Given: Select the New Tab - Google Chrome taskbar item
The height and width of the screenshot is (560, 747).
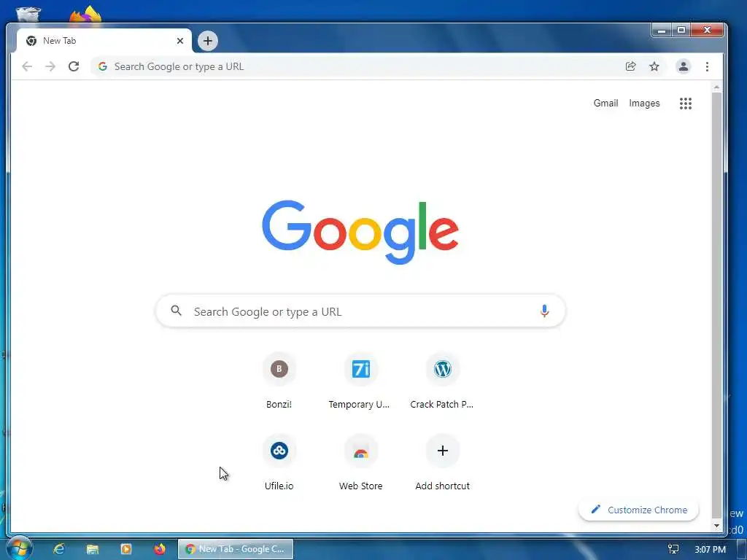Looking at the screenshot, I should [236, 549].
